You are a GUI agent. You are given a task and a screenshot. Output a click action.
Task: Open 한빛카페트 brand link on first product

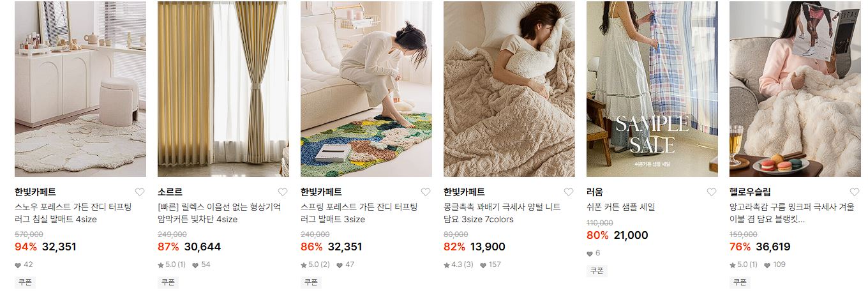[x=35, y=192]
